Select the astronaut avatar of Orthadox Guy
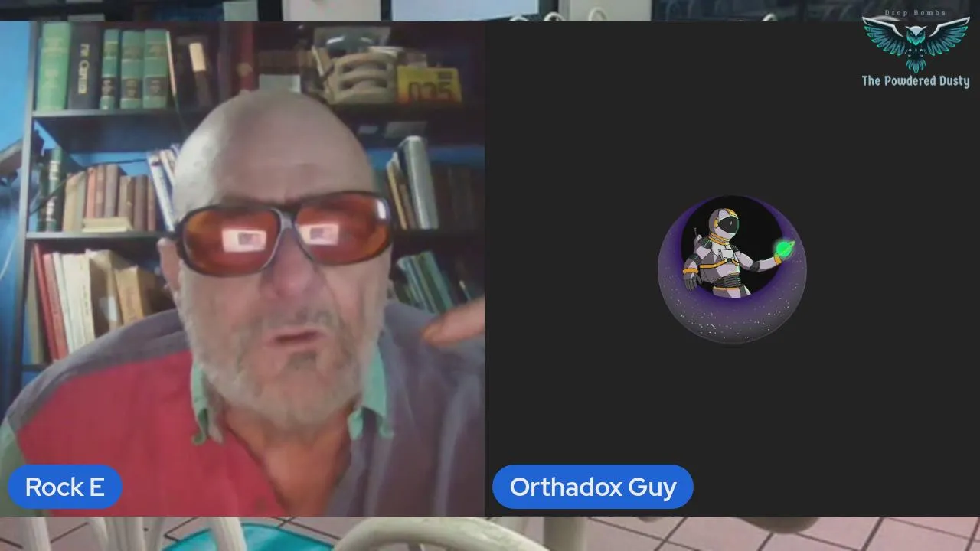Viewport: 980px width, 551px height. click(x=732, y=269)
